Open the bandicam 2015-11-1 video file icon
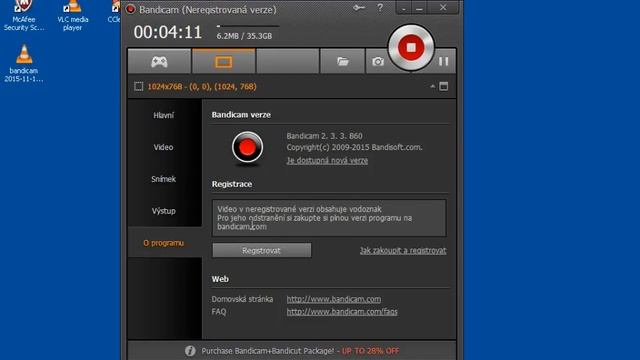Image resolution: width=640 pixels, height=360 pixels. pos(24,64)
